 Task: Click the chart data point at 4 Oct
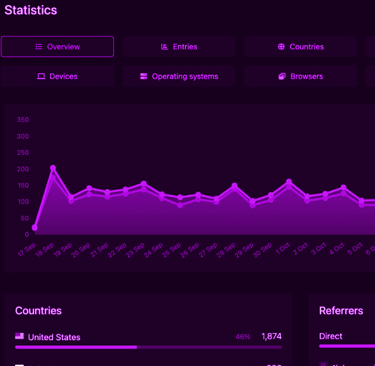coord(344,188)
